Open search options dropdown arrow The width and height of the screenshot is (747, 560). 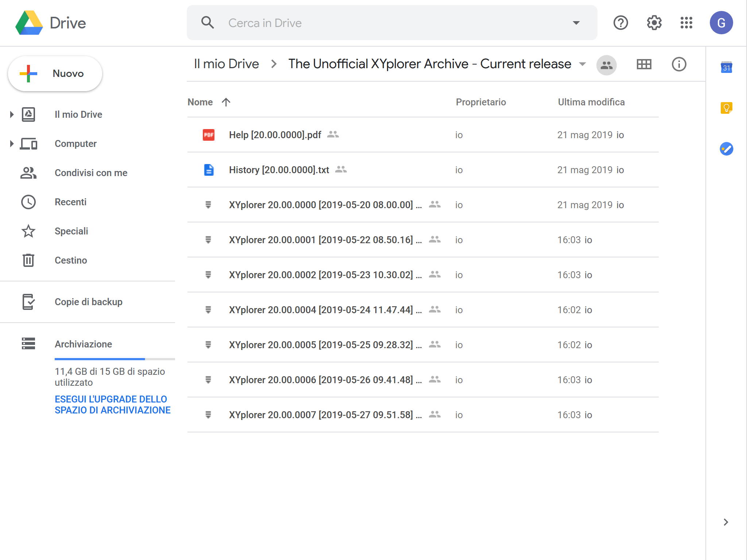(x=576, y=23)
